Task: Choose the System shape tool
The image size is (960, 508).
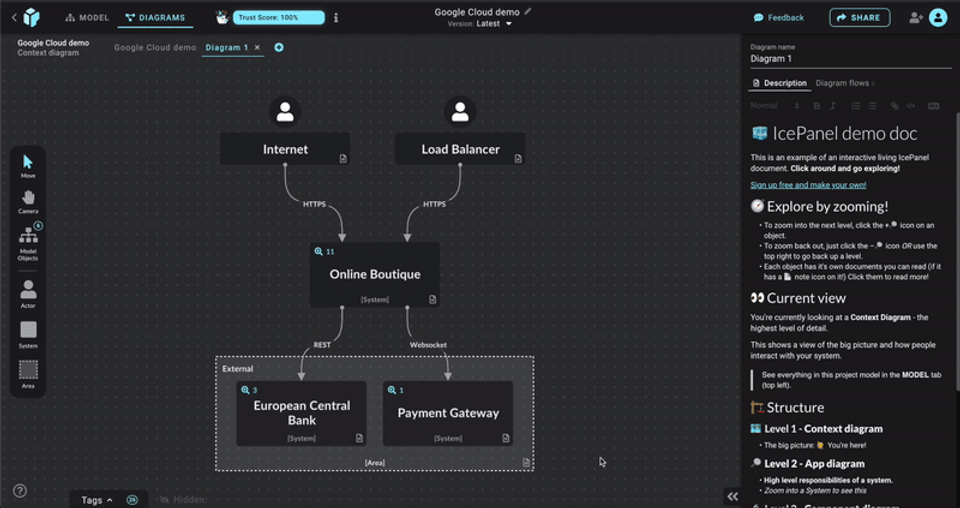Action: click(28, 331)
